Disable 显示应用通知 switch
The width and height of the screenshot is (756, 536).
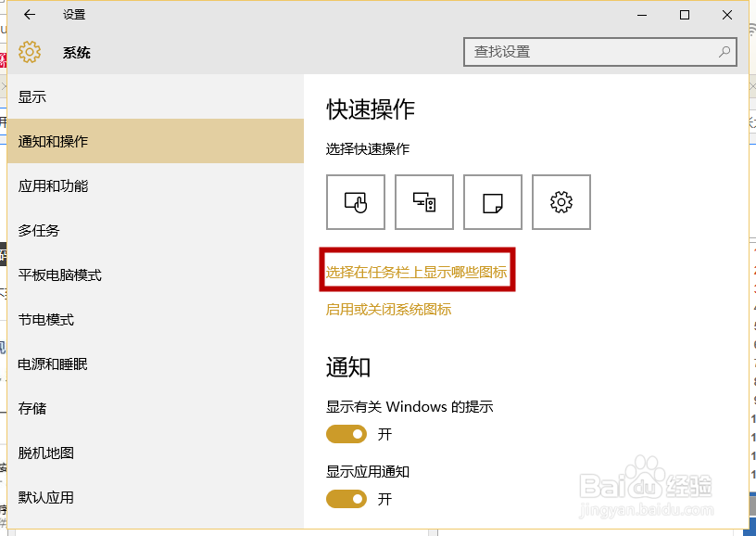346,499
